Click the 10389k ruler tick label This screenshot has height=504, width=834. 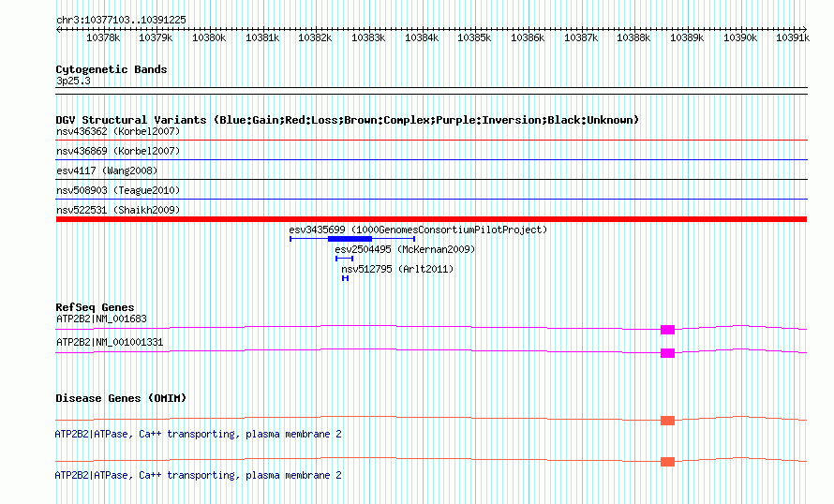[687, 37]
